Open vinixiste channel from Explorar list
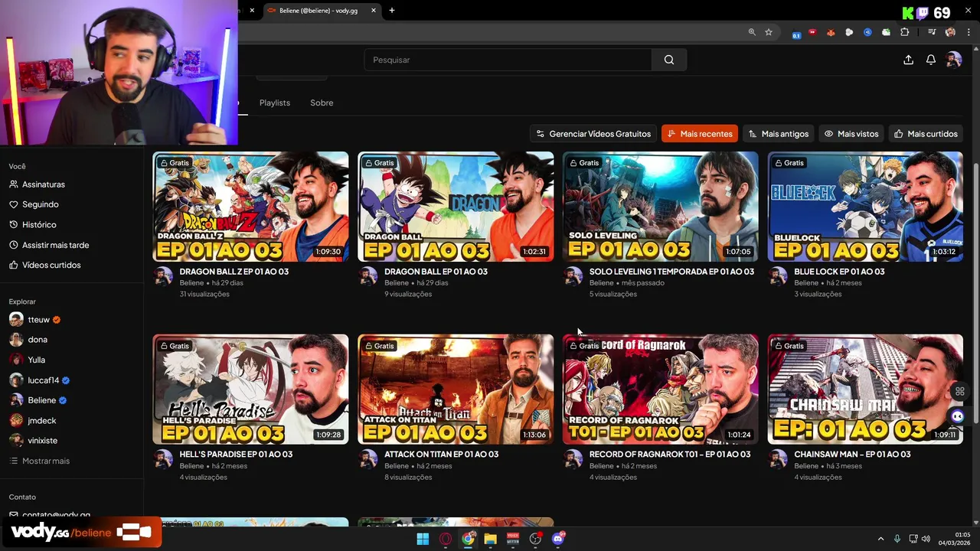This screenshot has height=551, width=980. tap(34, 441)
